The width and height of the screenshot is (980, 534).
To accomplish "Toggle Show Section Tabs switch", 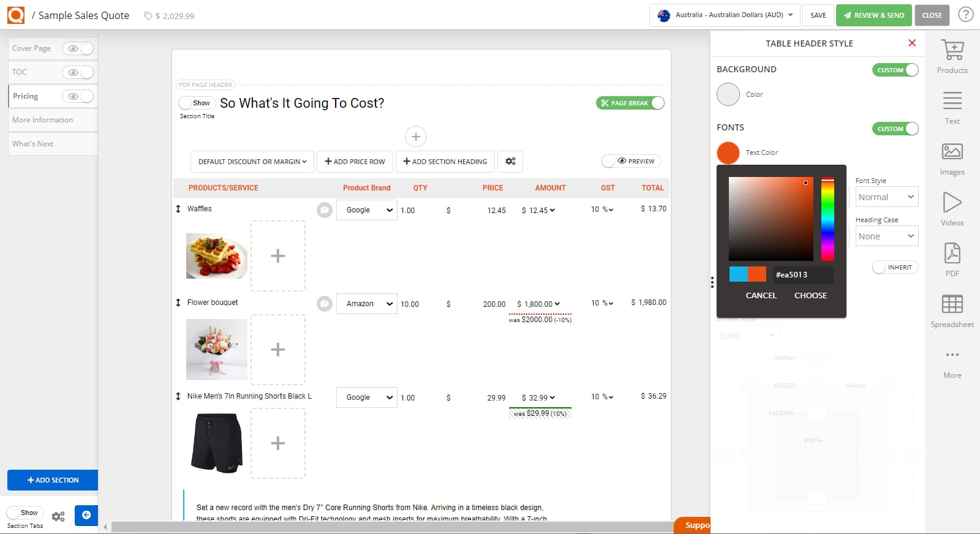I will coord(24,513).
